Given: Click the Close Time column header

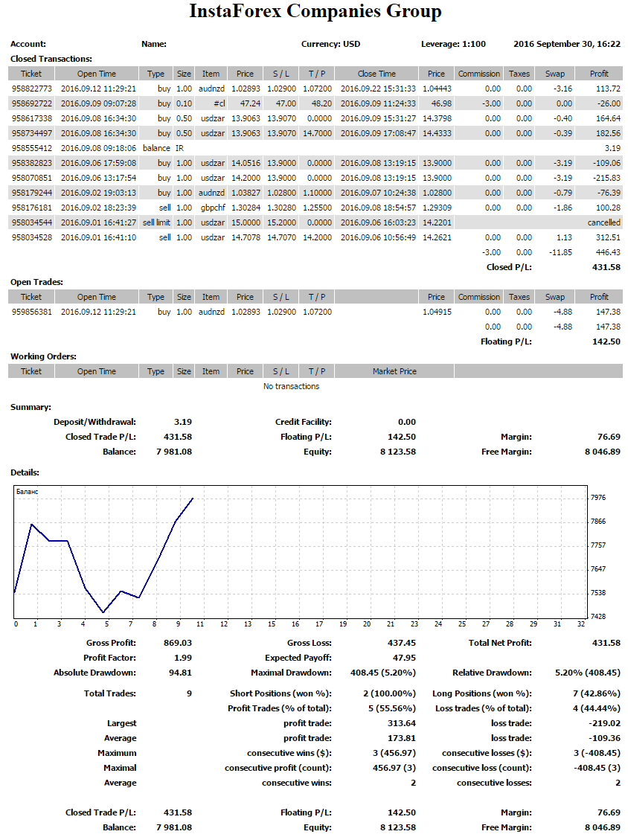Looking at the screenshot, I should [377, 74].
